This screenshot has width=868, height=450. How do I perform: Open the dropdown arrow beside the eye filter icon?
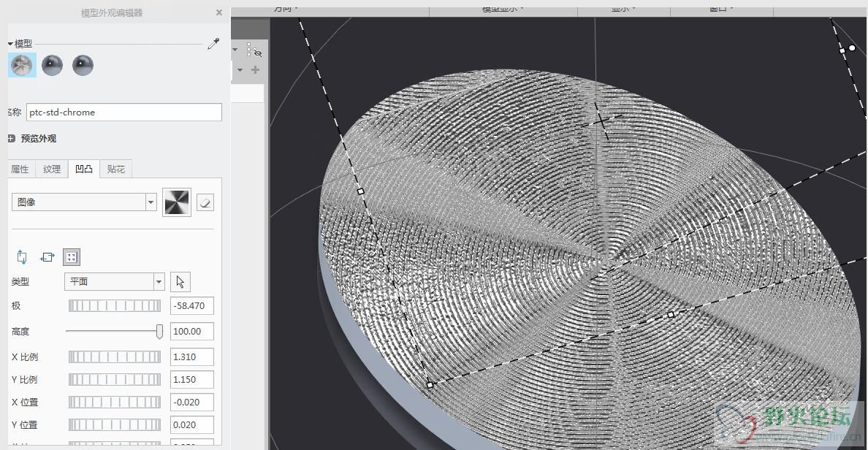[x=235, y=50]
